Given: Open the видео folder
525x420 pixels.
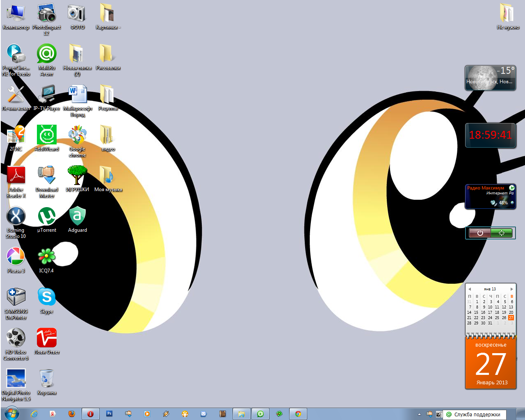Looking at the screenshot, I should [108, 138].
